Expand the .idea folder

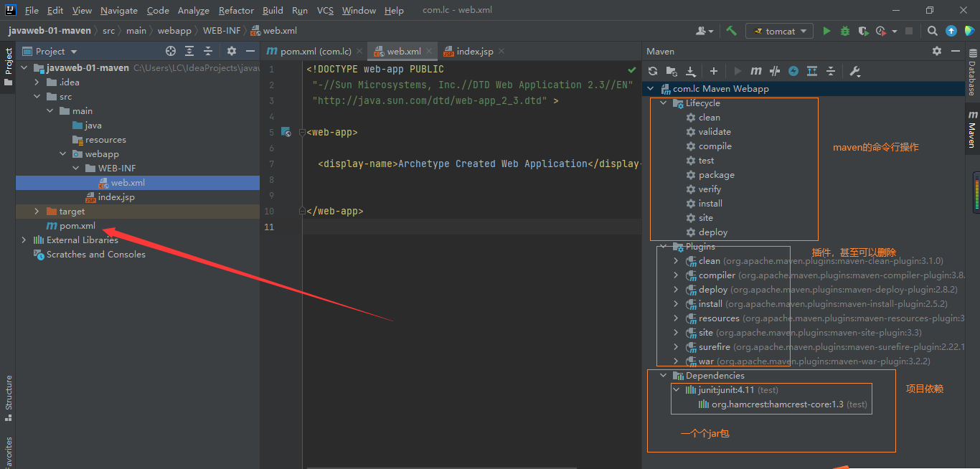click(37, 82)
